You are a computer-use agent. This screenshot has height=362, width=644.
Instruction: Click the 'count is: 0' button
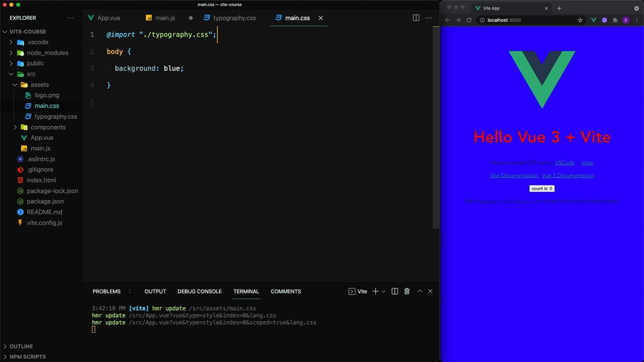[542, 189]
